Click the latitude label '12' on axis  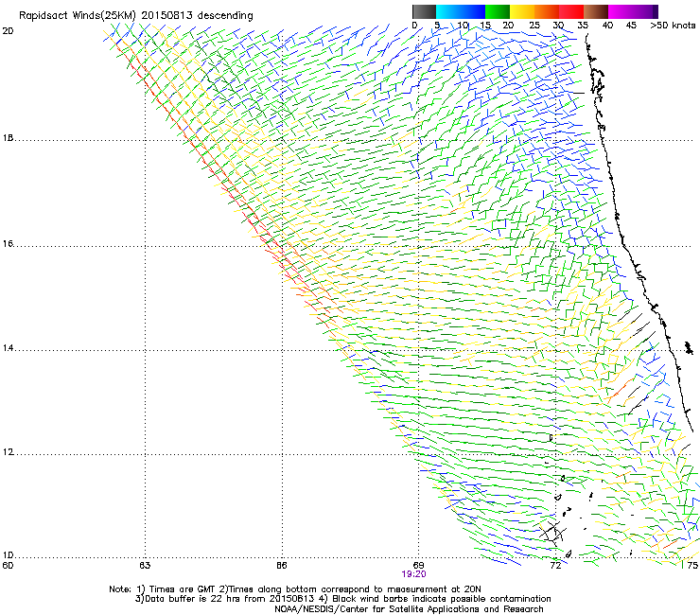tap(8, 452)
